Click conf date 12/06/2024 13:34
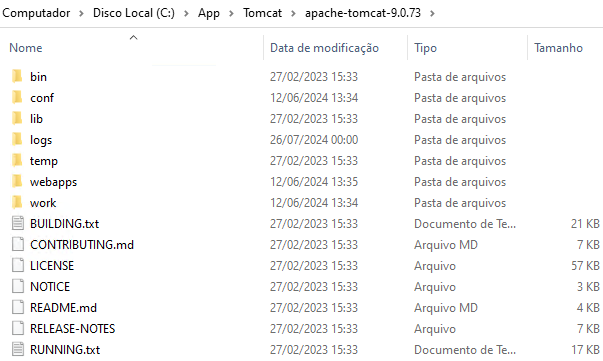The image size is (603, 361). point(314,98)
